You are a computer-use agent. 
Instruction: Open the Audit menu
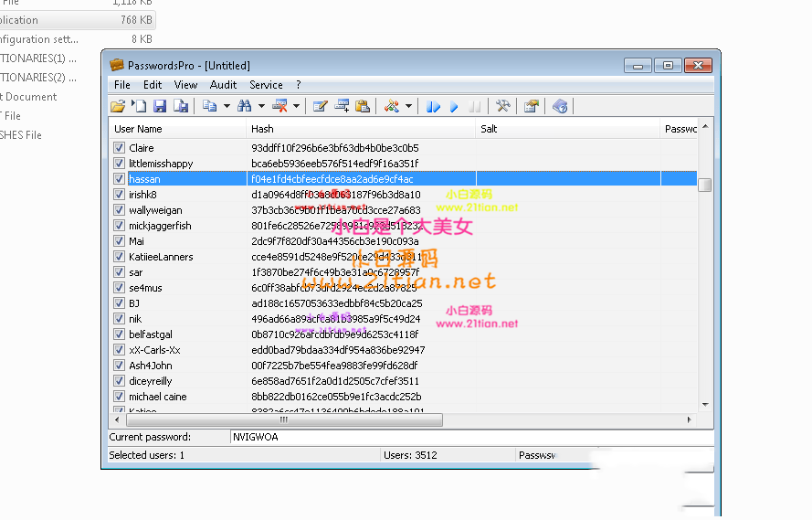tap(223, 85)
